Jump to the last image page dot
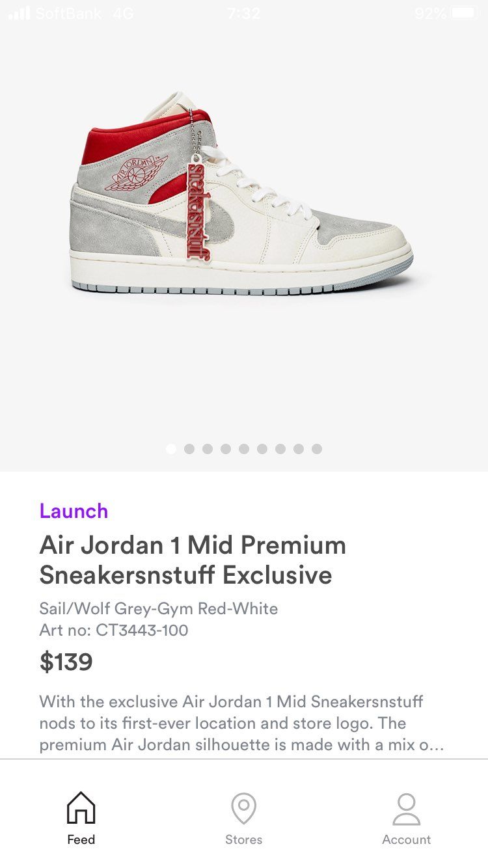Viewport: 488px width, 868px height. (x=317, y=449)
